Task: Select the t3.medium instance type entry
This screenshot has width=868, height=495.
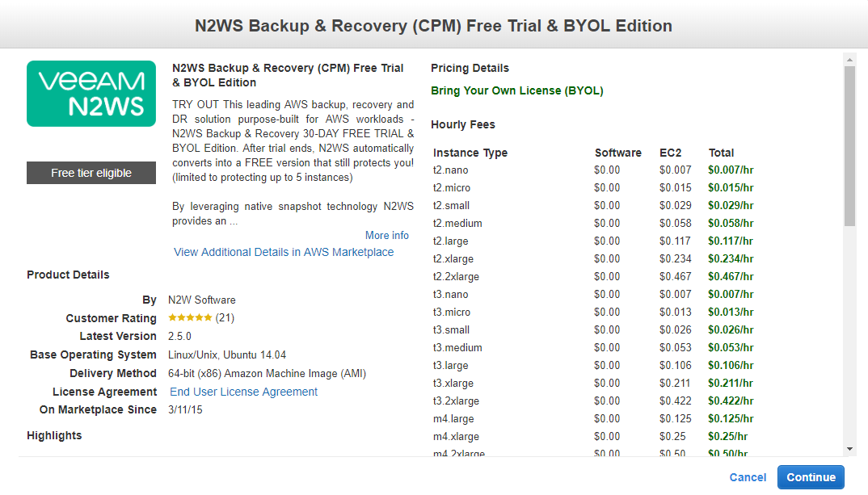Action: click(x=457, y=348)
